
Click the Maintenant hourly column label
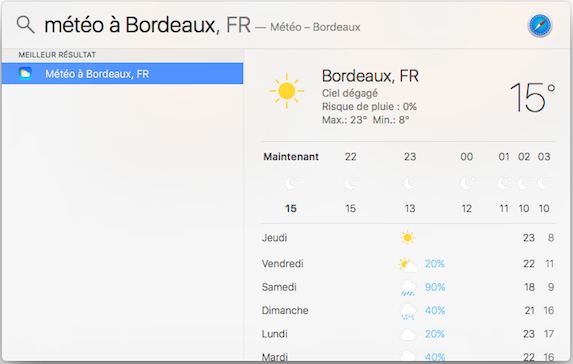pyautogui.click(x=291, y=157)
